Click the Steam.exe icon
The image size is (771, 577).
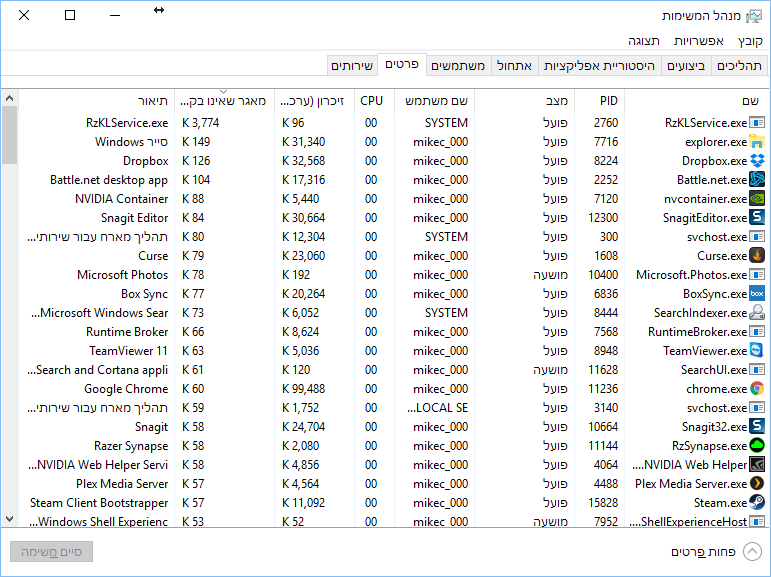coord(757,503)
